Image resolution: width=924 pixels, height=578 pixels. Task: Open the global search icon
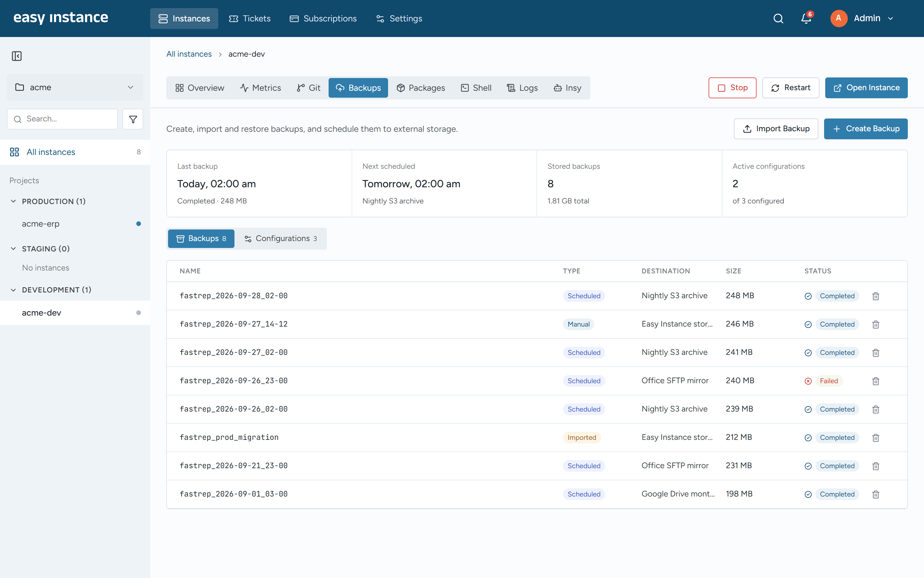click(x=778, y=18)
